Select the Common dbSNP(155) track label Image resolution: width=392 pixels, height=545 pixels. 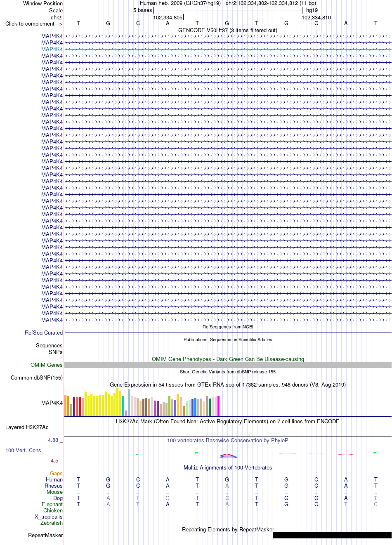click(37, 377)
